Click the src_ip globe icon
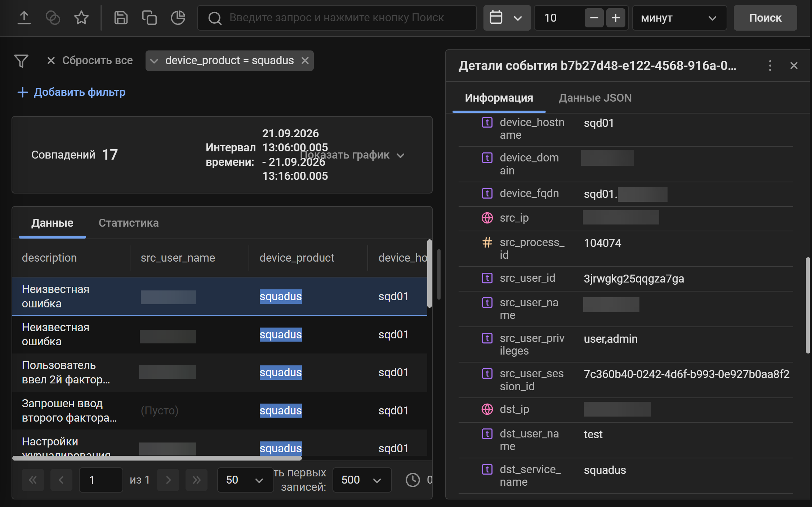 [487, 218]
